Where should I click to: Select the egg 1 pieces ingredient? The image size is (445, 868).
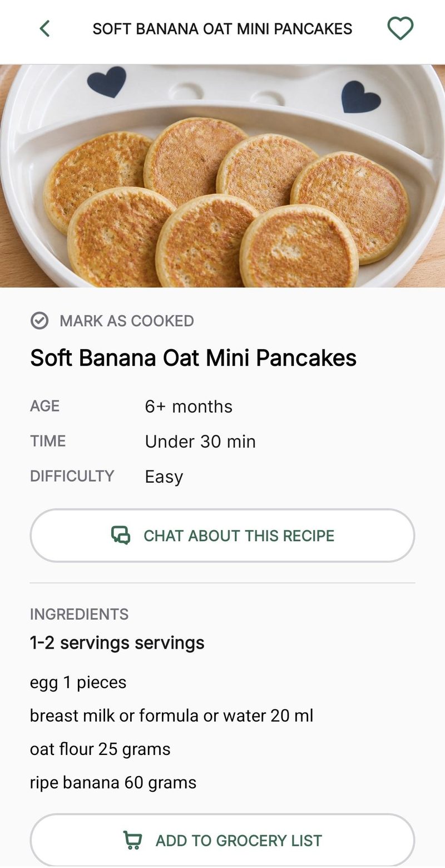click(78, 683)
